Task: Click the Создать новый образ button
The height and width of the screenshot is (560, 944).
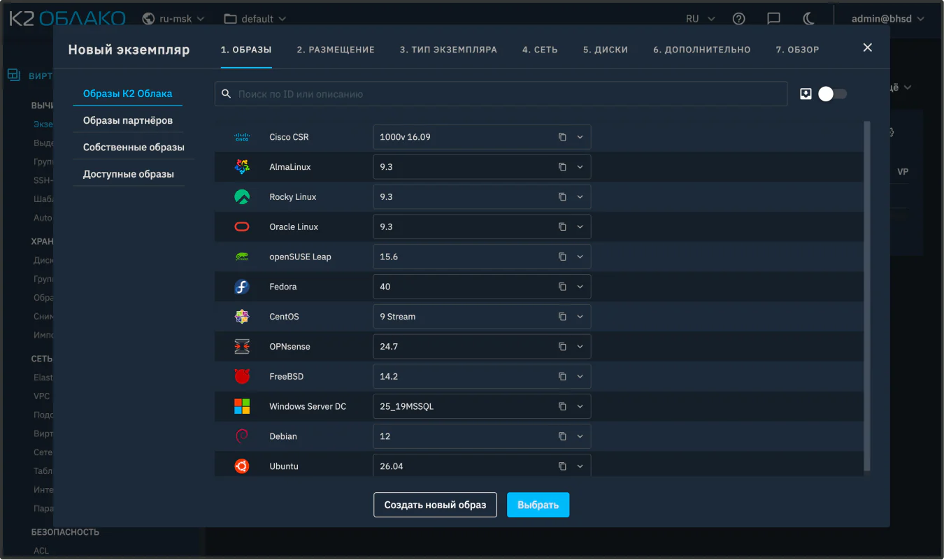Action: [435, 505]
